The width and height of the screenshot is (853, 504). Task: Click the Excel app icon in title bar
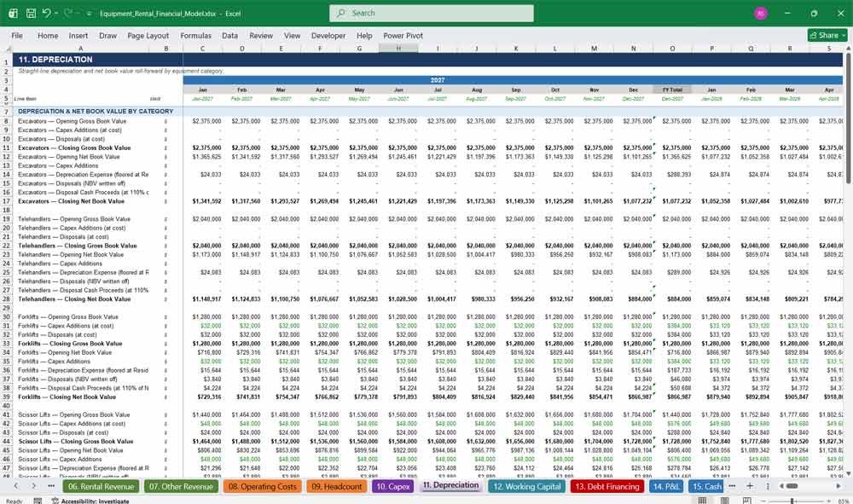point(13,13)
